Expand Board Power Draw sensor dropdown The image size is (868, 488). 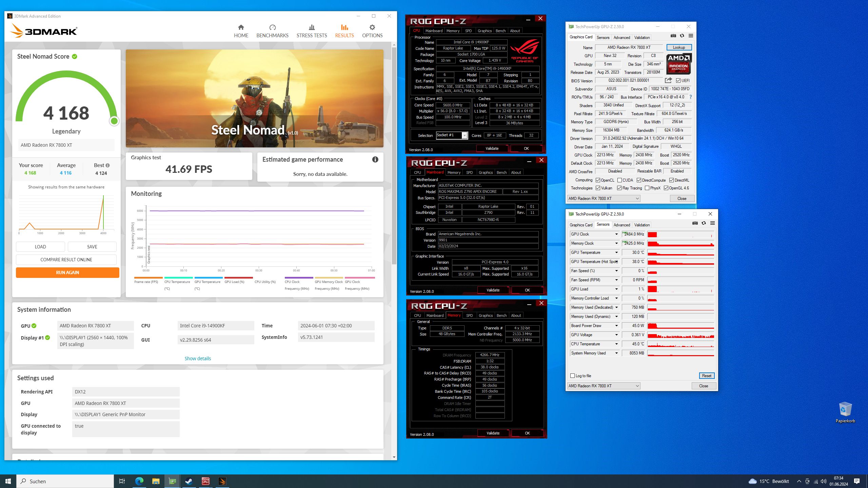[616, 326]
